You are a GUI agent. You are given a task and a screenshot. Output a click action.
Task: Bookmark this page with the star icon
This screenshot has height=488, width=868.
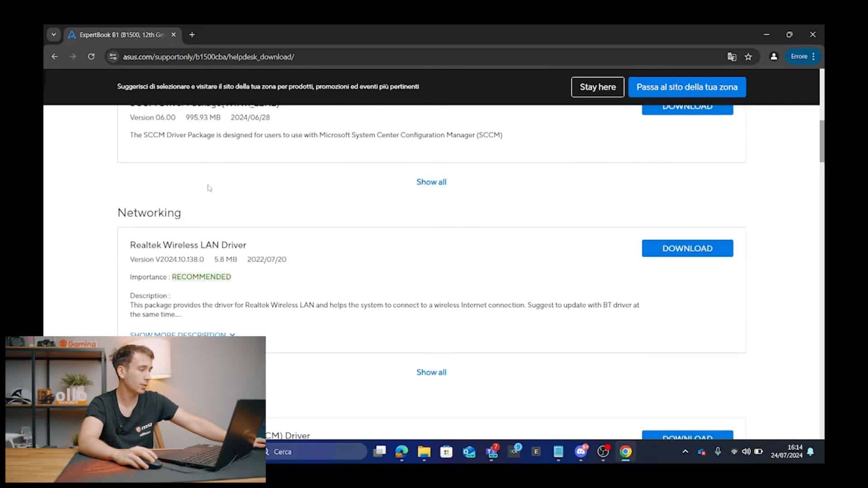pyautogui.click(x=748, y=56)
